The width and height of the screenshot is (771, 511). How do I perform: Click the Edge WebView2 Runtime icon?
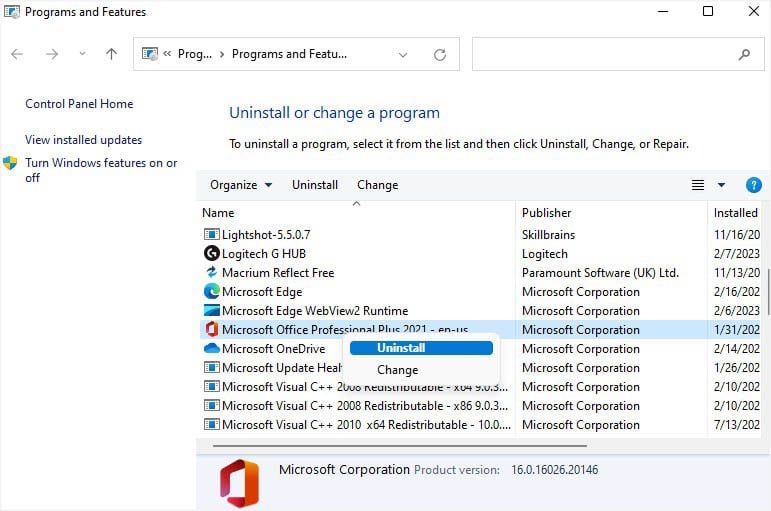(x=211, y=310)
